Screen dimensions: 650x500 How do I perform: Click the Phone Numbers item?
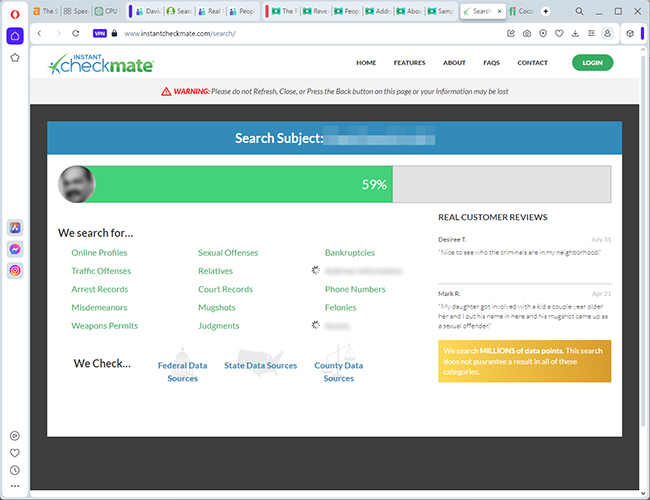click(355, 289)
